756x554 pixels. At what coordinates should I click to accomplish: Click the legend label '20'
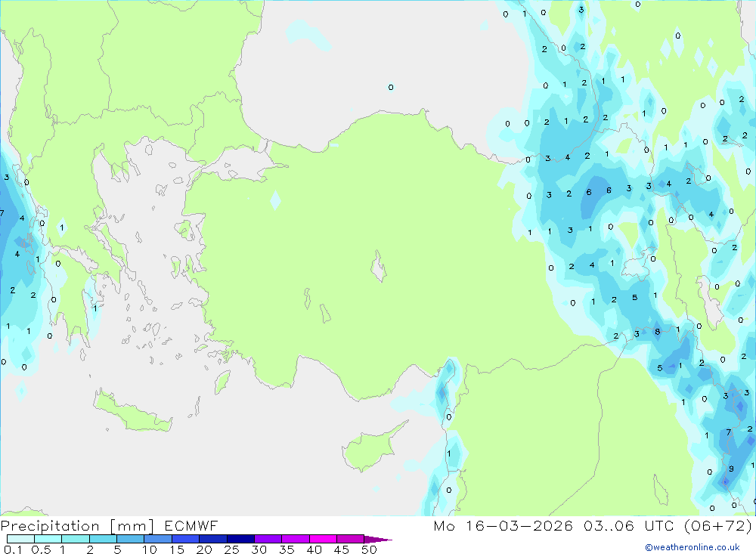click(x=204, y=549)
